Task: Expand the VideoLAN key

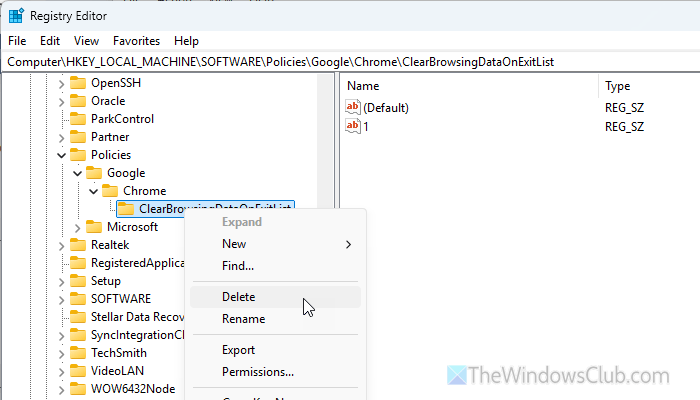Action: pos(62,372)
